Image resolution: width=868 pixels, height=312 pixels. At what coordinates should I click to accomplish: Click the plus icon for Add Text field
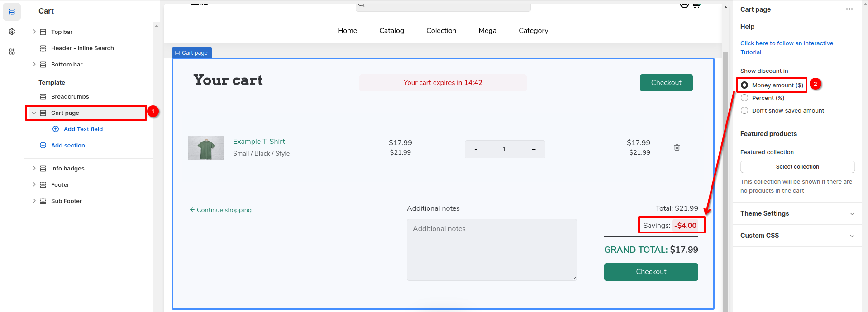(56, 129)
